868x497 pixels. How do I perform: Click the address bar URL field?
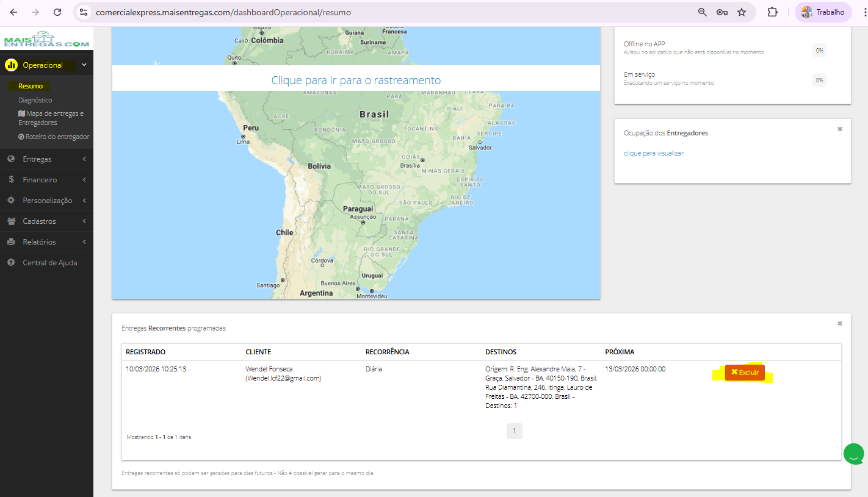[x=391, y=12]
